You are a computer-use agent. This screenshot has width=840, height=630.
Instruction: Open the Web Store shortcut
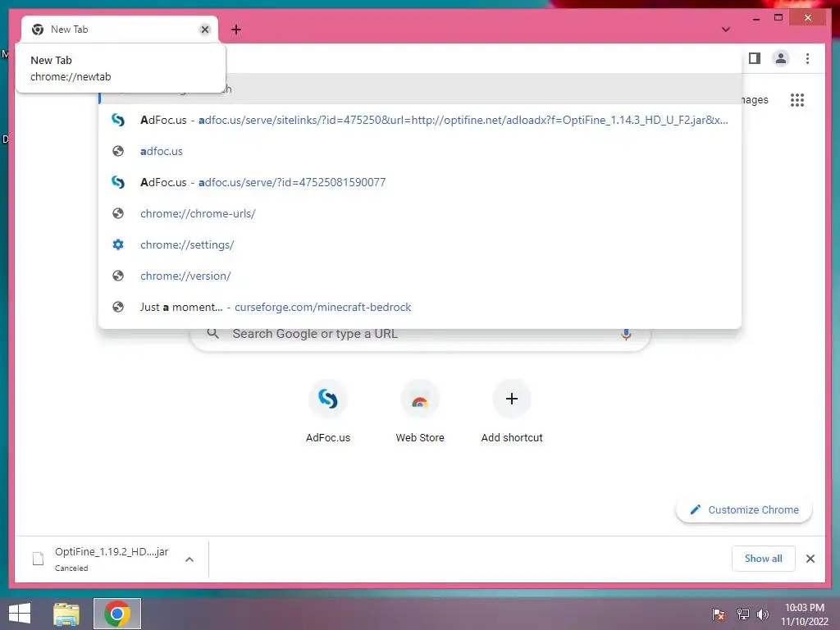420,412
